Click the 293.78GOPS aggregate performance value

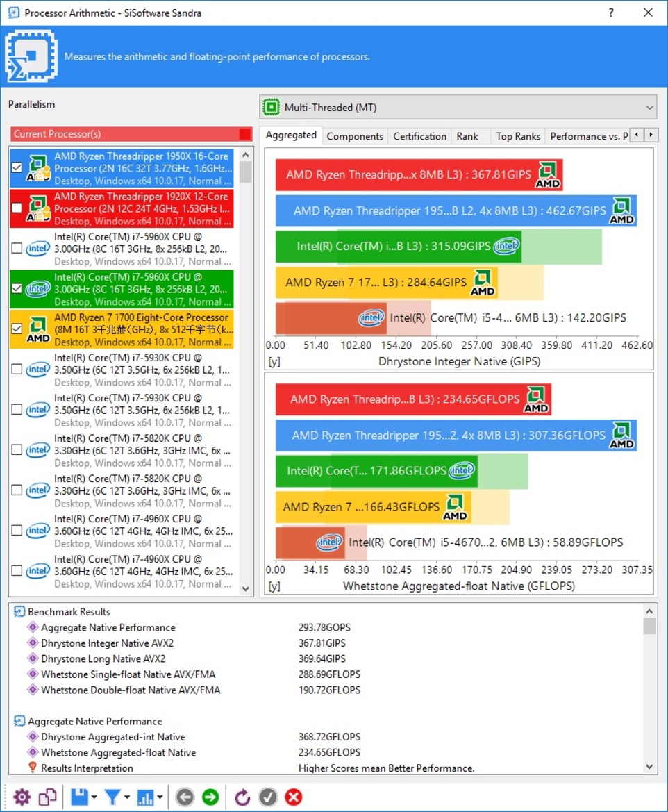tap(324, 628)
